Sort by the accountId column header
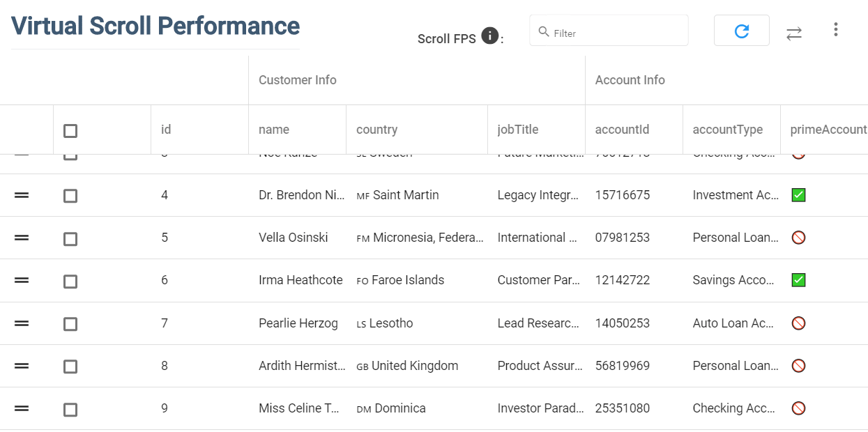Viewport: 868px width, 432px height. (x=622, y=130)
